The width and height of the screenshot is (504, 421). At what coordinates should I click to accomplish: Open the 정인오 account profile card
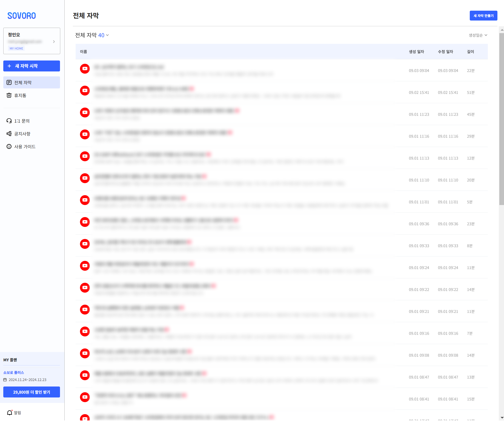32,41
